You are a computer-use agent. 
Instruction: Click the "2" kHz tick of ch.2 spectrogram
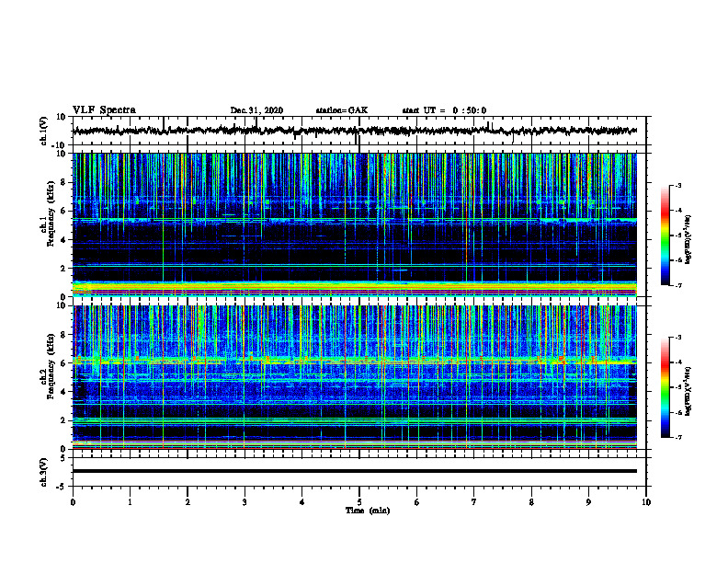(x=63, y=420)
